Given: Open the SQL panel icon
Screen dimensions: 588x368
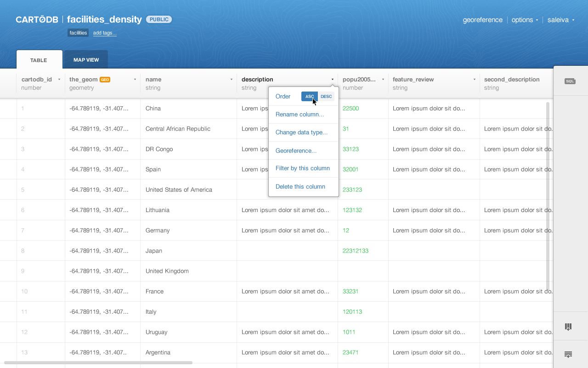Looking at the screenshot, I should pos(570,81).
